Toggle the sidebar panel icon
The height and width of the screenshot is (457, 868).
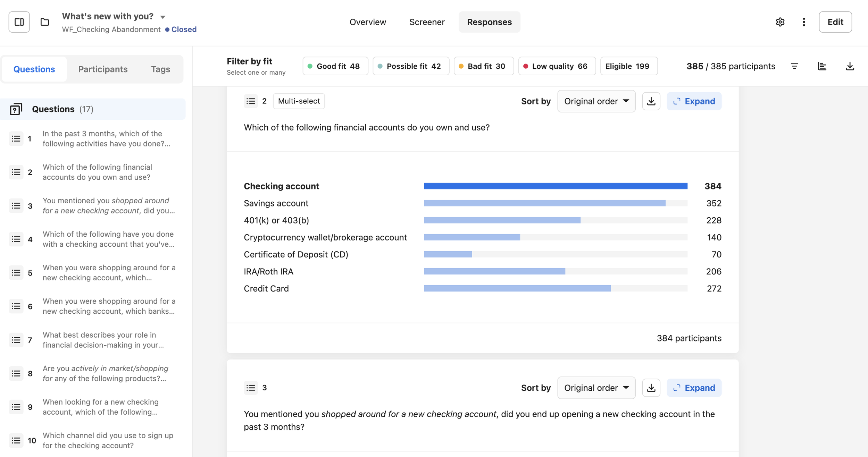pos(19,22)
